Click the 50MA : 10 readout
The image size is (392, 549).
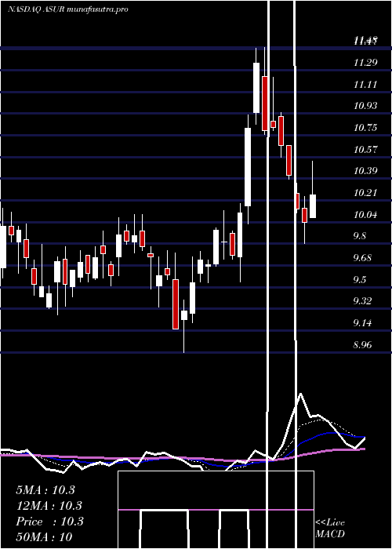pyautogui.click(x=44, y=537)
